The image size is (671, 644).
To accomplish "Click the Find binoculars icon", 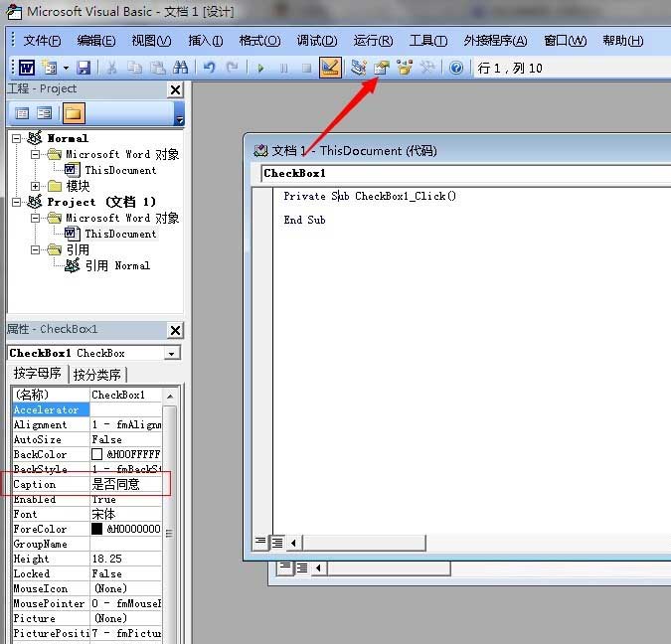I will tap(180, 68).
